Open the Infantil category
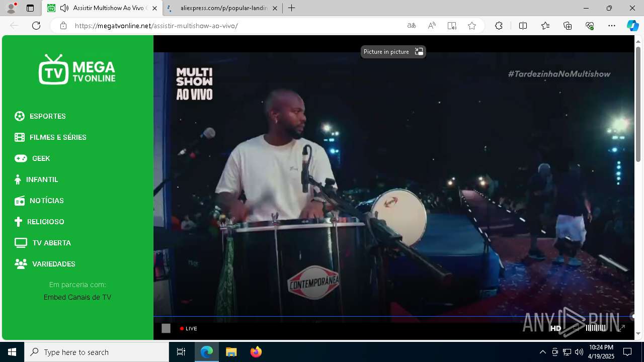Viewport: 644px width, 362px height. [36, 179]
